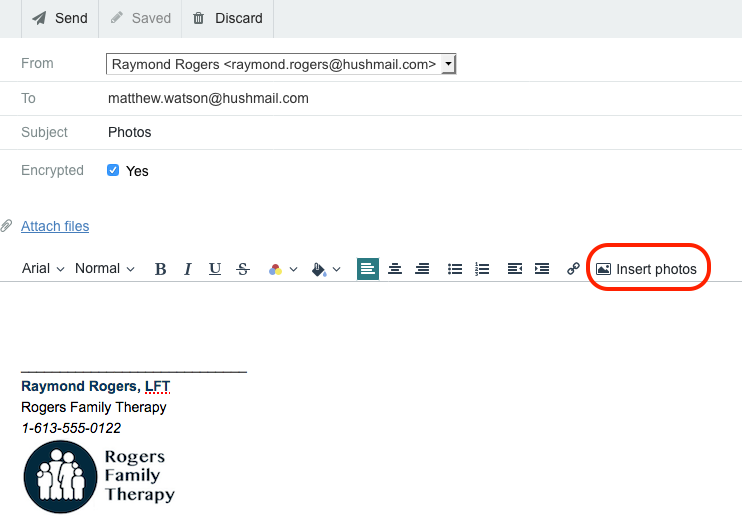Align text to the right
Image resolution: width=742 pixels, height=519 pixels.
coord(422,269)
